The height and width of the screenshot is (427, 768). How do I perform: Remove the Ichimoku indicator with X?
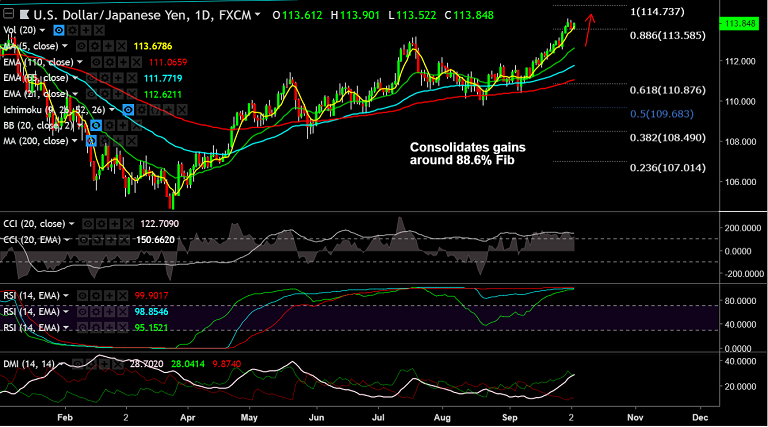coord(182,110)
